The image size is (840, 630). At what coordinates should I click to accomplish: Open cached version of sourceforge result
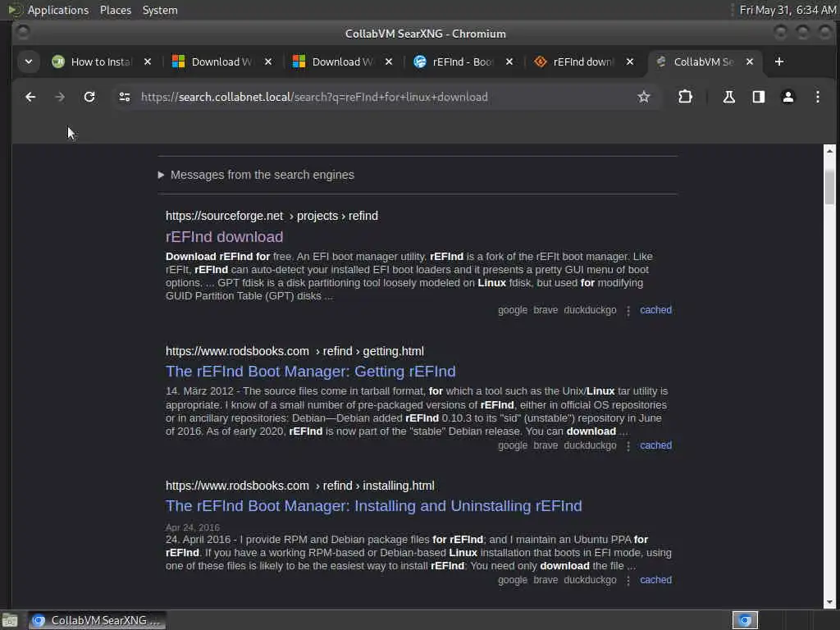tap(655, 310)
